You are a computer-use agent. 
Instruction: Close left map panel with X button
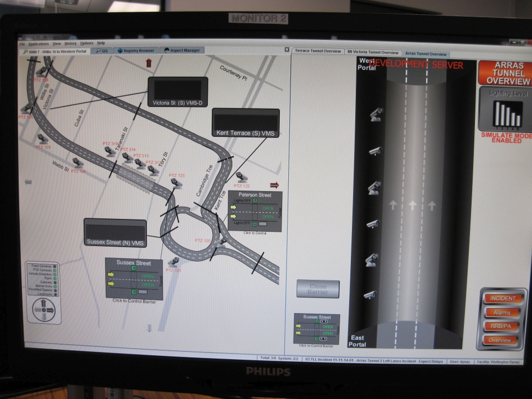point(287,49)
